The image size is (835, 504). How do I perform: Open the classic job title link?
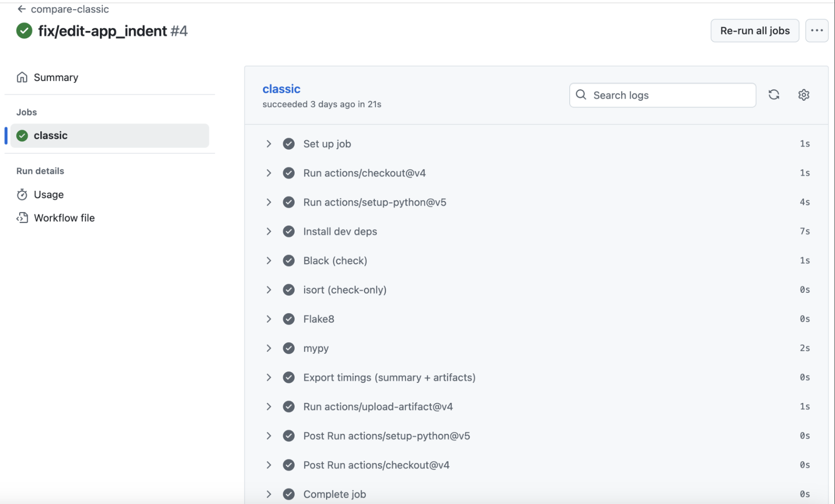tap(281, 89)
